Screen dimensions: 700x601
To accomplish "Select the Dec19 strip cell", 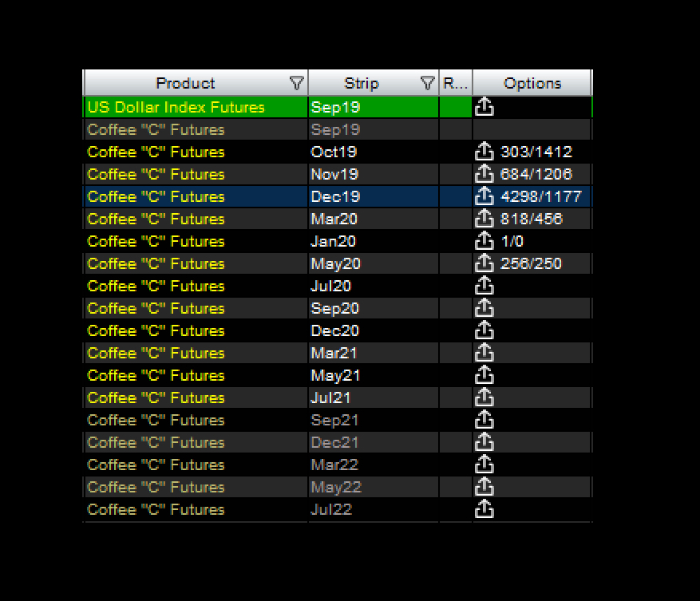I will 374,196.
